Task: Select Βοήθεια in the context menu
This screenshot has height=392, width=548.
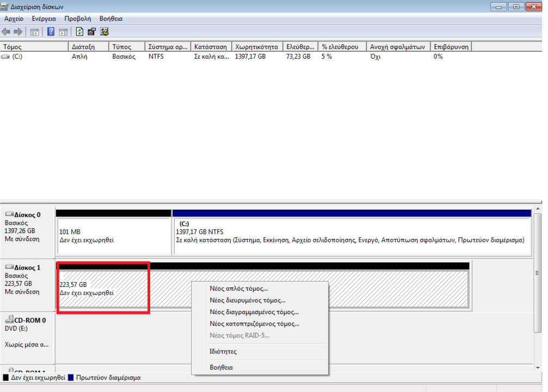Action: pos(260,367)
